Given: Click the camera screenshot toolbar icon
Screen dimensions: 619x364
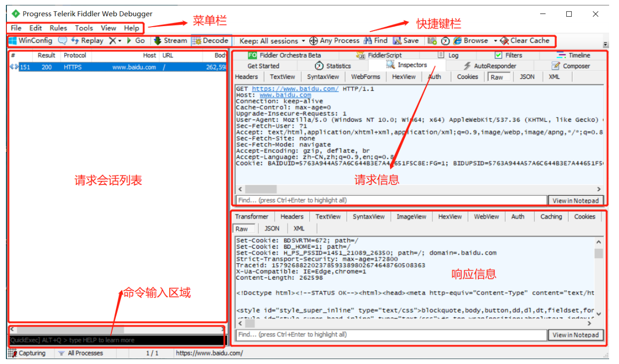Looking at the screenshot, I should click(x=432, y=41).
